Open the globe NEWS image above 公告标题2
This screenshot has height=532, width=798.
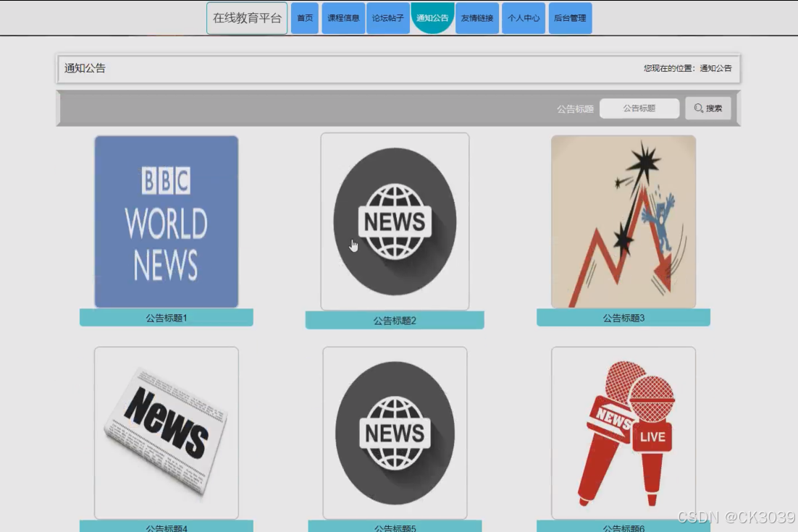pos(395,221)
